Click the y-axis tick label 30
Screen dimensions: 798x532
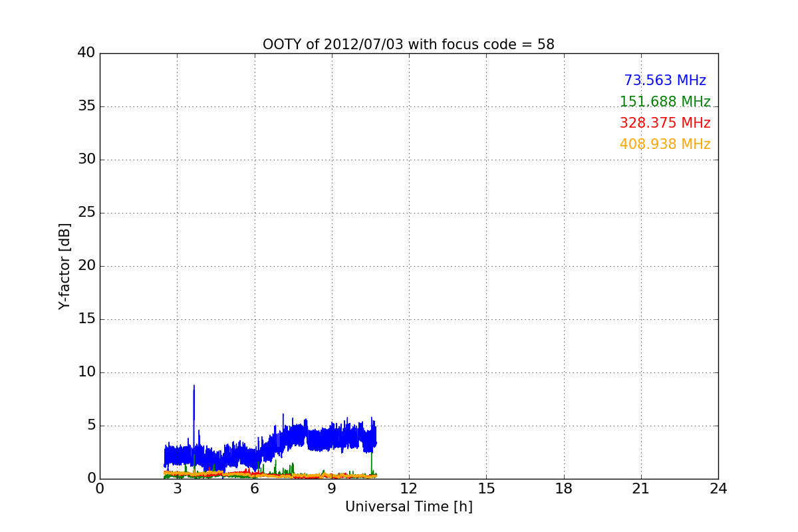tap(86, 160)
